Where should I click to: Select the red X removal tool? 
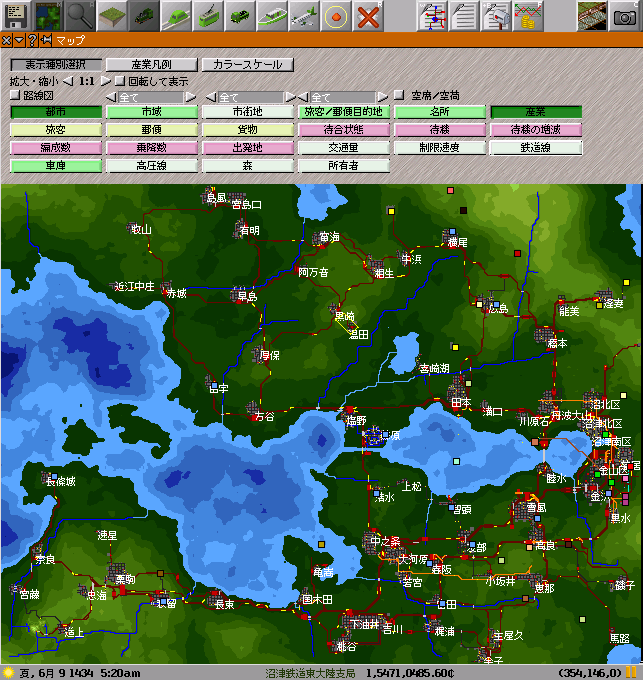369,15
